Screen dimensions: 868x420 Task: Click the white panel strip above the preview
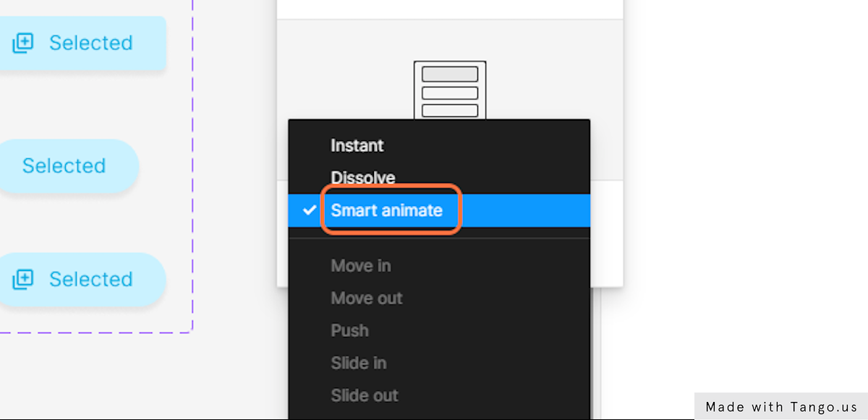tap(450, 9)
